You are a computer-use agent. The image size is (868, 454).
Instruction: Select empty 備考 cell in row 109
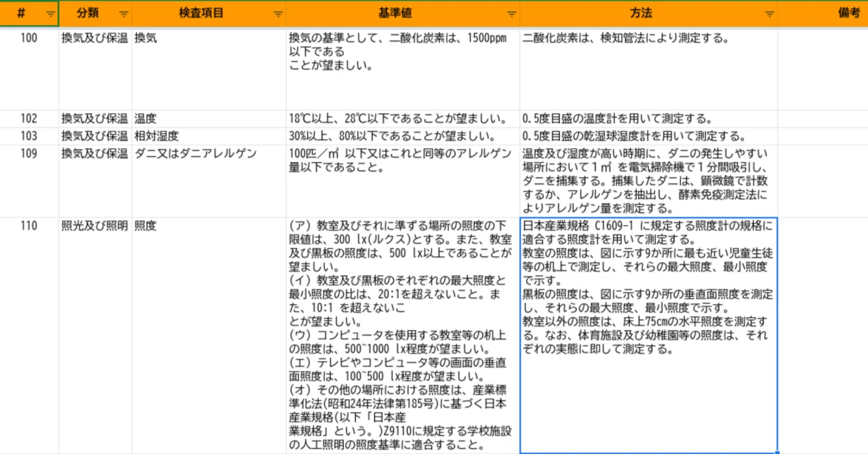[823, 181]
